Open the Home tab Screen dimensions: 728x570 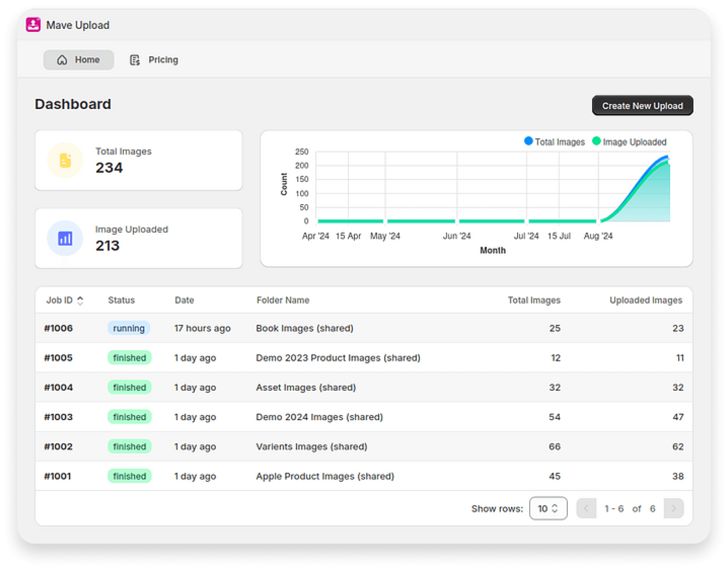click(78, 60)
